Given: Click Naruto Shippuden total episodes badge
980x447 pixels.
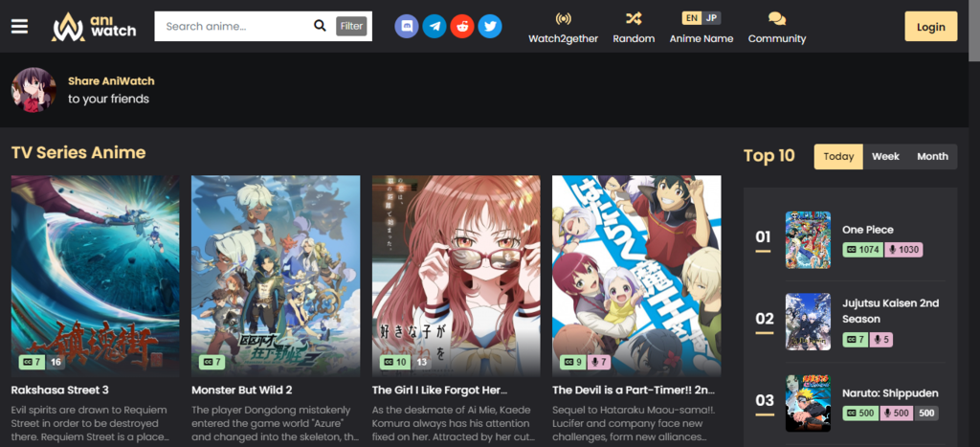Looking at the screenshot, I should (x=926, y=413).
